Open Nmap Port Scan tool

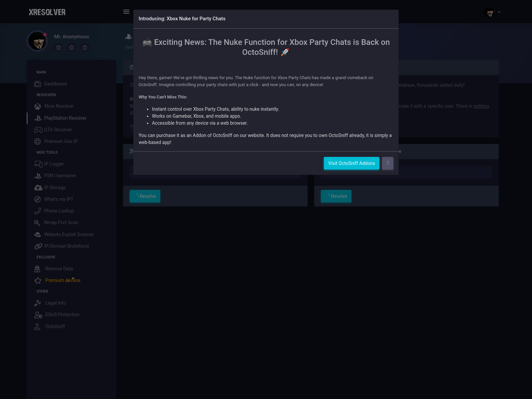pyautogui.click(x=61, y=222)
